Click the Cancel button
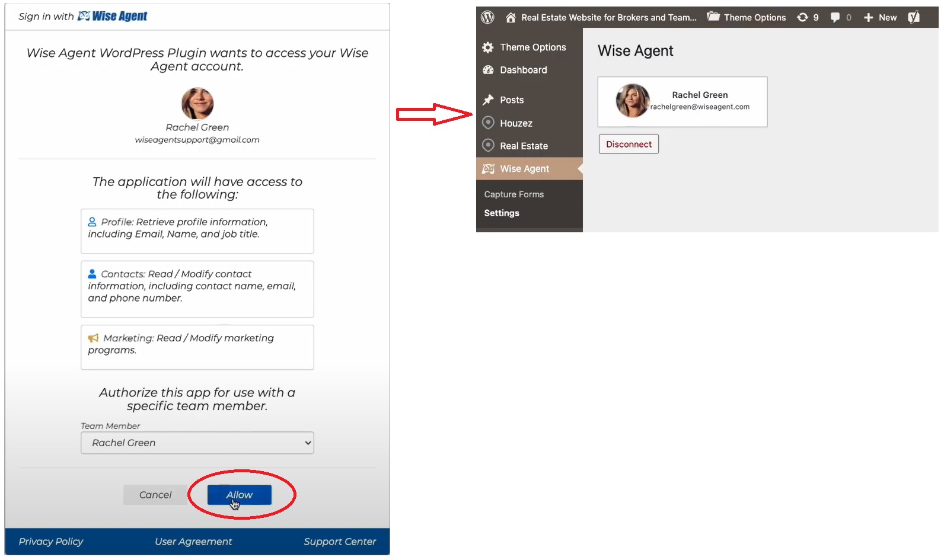Viewport: 944px width, 560px height. pyautogui.click(x=155, y=495)
